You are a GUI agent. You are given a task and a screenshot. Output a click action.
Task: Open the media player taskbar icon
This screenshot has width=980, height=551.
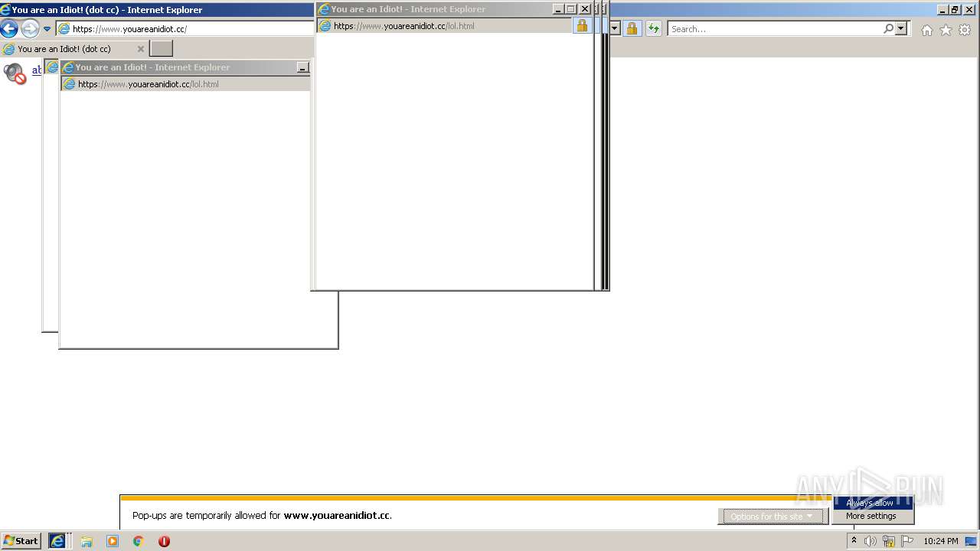tap(113, 541)
